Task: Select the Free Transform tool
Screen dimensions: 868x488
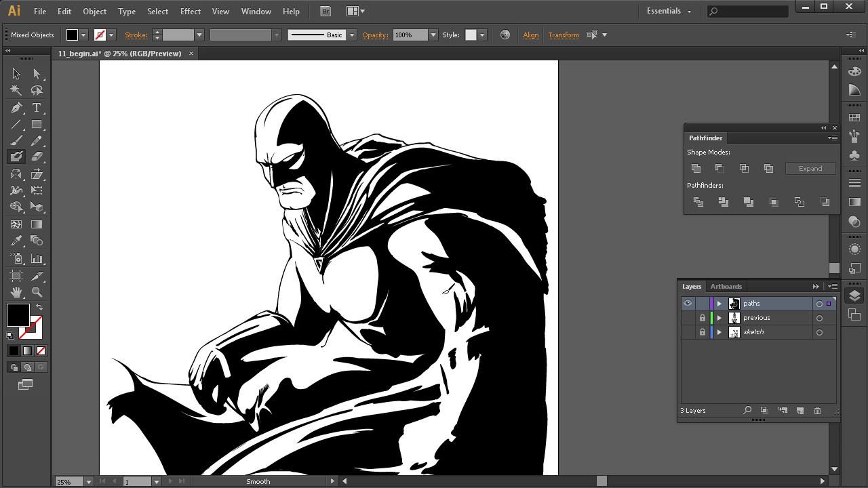Action: pos(37,190)
